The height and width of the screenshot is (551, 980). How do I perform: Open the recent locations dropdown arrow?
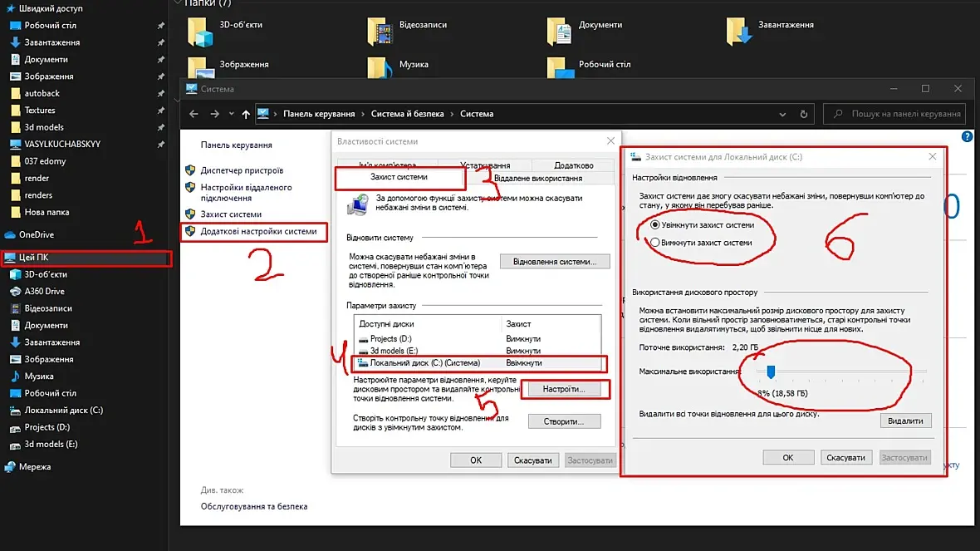231,114
